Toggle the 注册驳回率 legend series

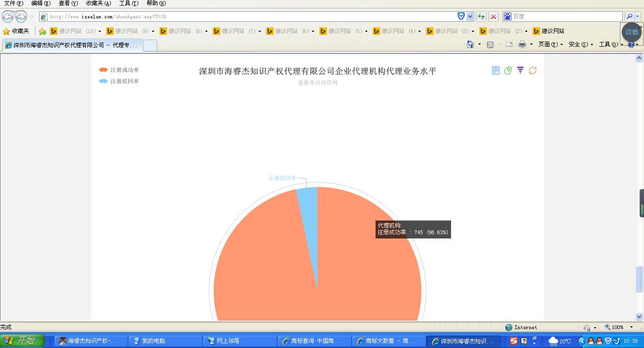pos(119,81)
